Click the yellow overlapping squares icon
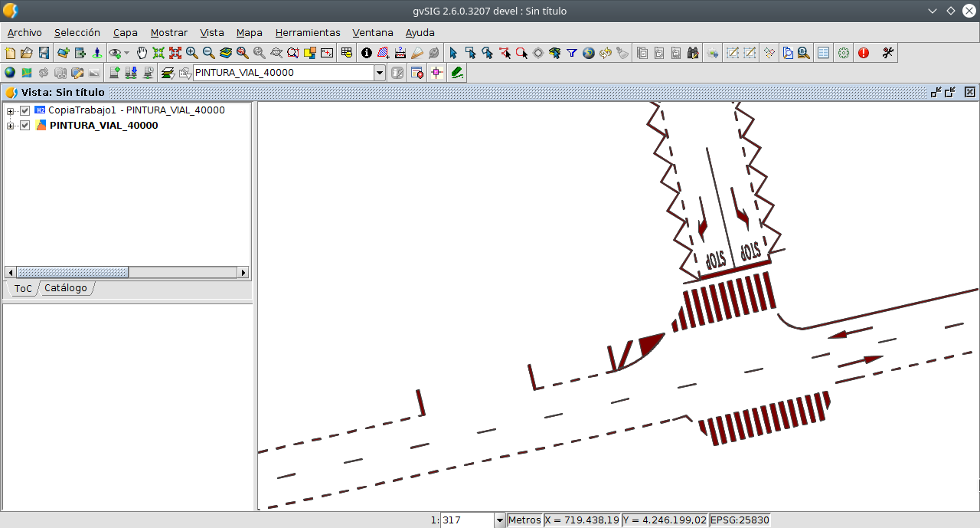The height and width of the screenshot is (528, 980). tap(310, 53)
